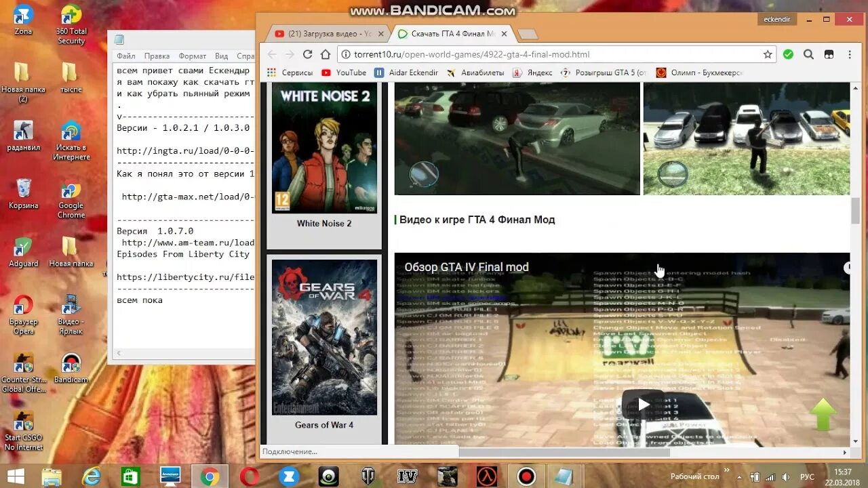This screenshot has height=488, width=868.
Task: Close the Скачать ГТА 4 tab
Action: point(504,33)
